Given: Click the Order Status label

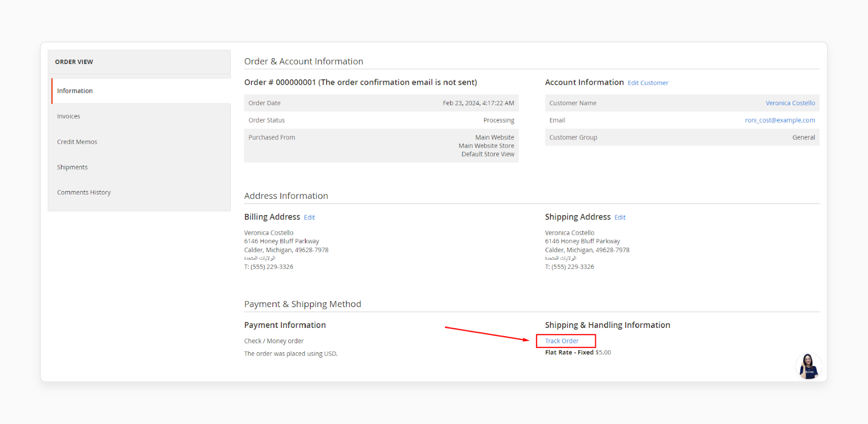Looking at the screenshot, I should click(x=266, y=120).
